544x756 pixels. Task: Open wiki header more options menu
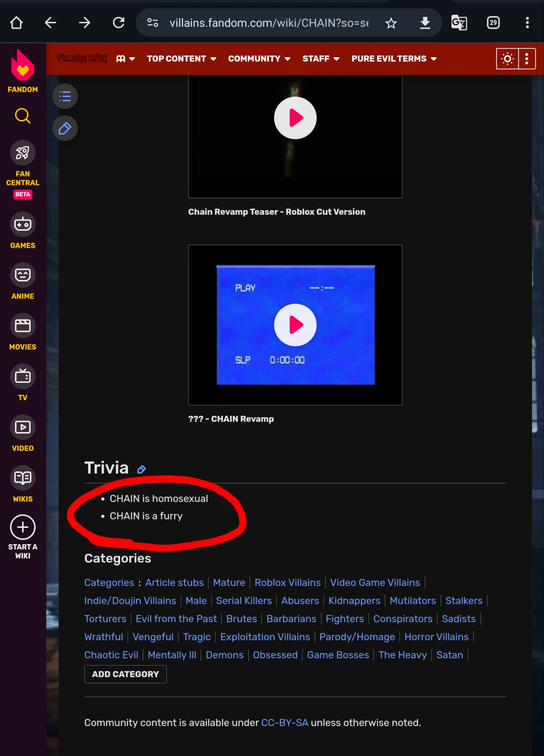(527, 59)
